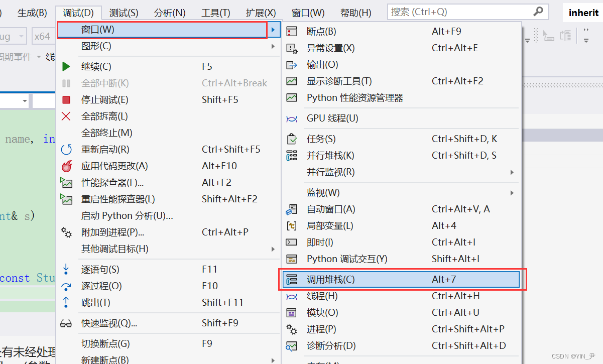Click the 输出 output icon
The height and width of the screenshot is (364, 603).
pyautogui.click(x=292, y=64)
